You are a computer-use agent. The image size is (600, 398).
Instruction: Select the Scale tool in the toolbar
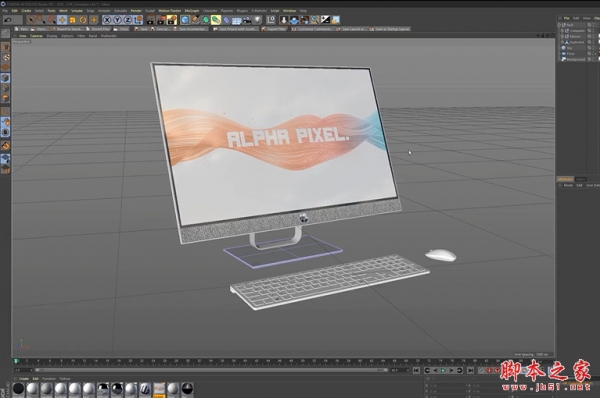tap(72, 20)
